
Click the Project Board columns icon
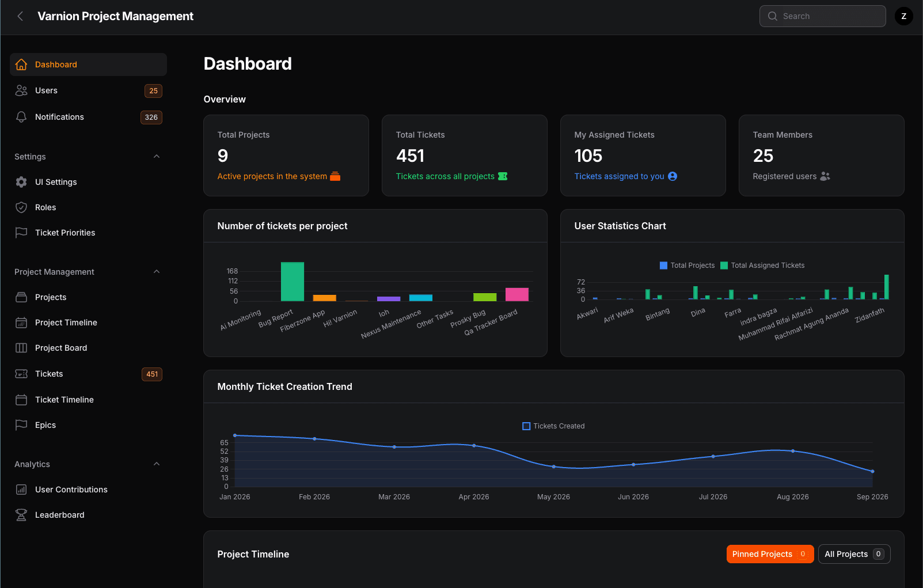pyautogui.click(x=21, y=348)
